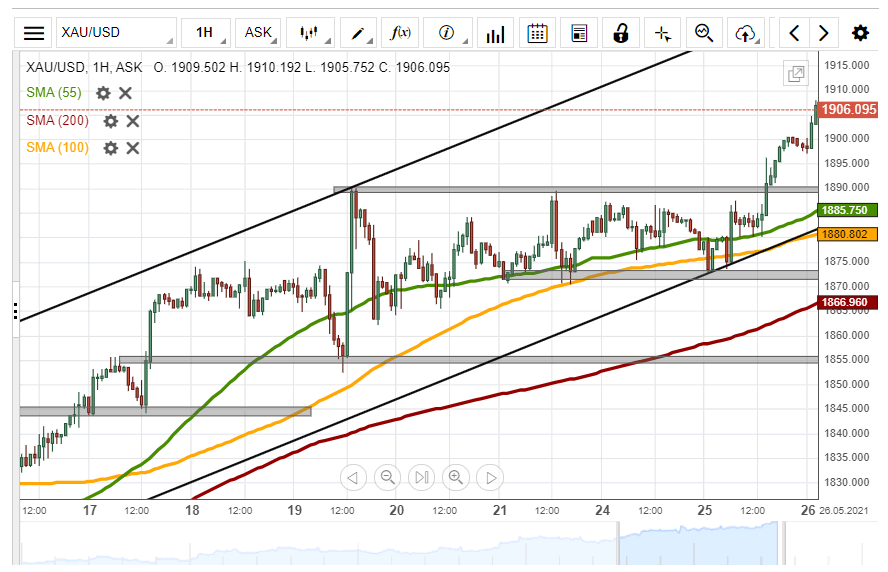Image resolution: width=888 pixels, height=572 pixels.
Task: Click the calendar icon in toolbar
Action: (x=537, y=33)
